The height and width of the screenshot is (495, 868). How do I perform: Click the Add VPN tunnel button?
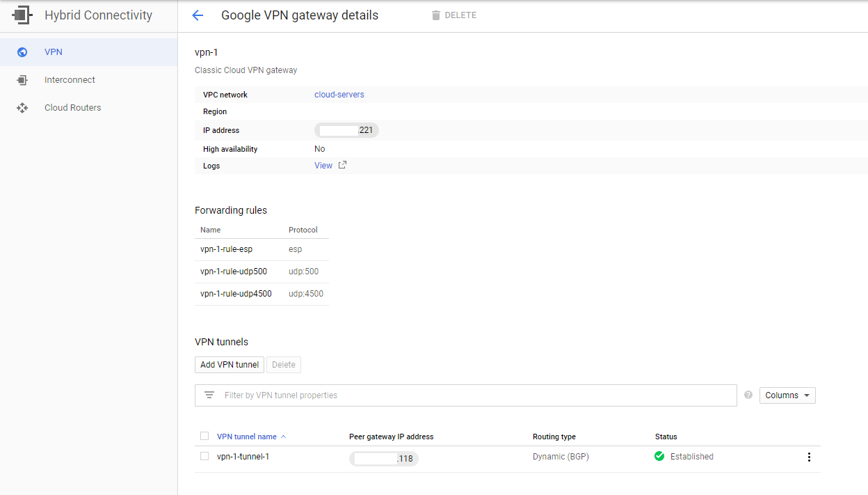pos(229,364)
